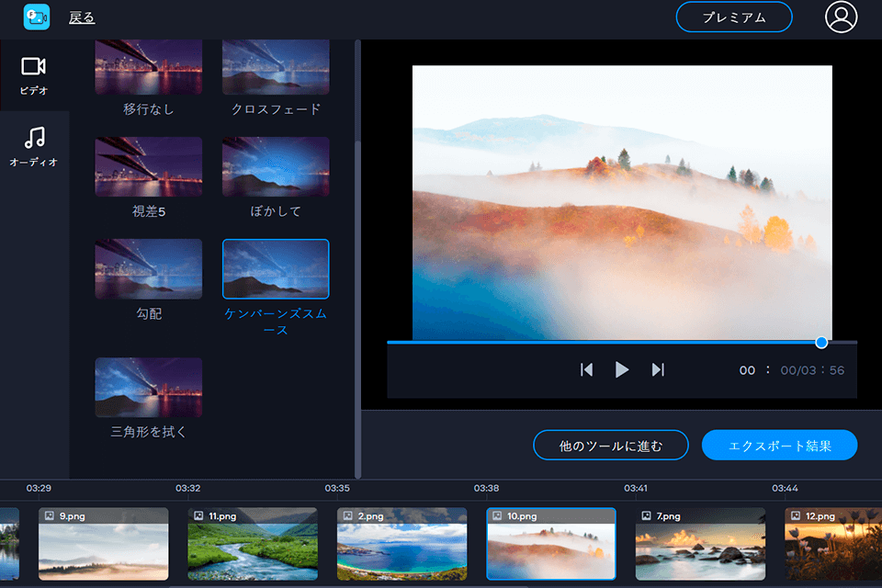Skip to previous frame in the preview
This screenshot has width=882, height=588.
coord(587,369)
